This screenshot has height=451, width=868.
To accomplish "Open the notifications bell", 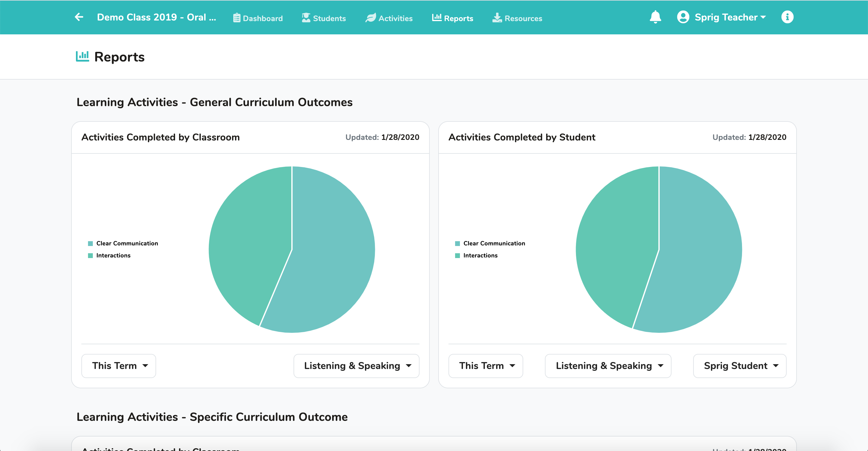I will click(x=655, y=17).
